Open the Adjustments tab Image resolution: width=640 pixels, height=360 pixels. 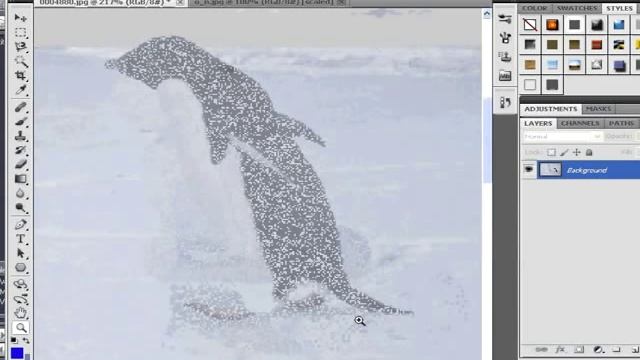click(550, 109)
